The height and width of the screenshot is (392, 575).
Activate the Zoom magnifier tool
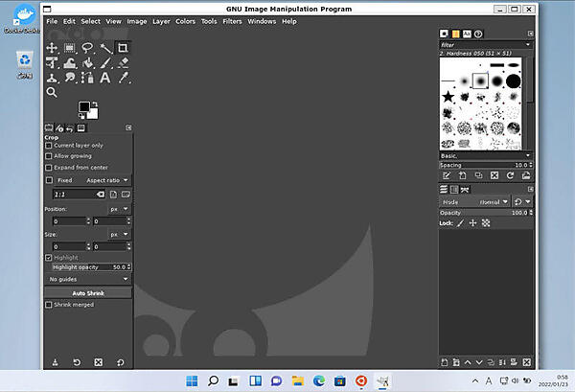(52, 93)
